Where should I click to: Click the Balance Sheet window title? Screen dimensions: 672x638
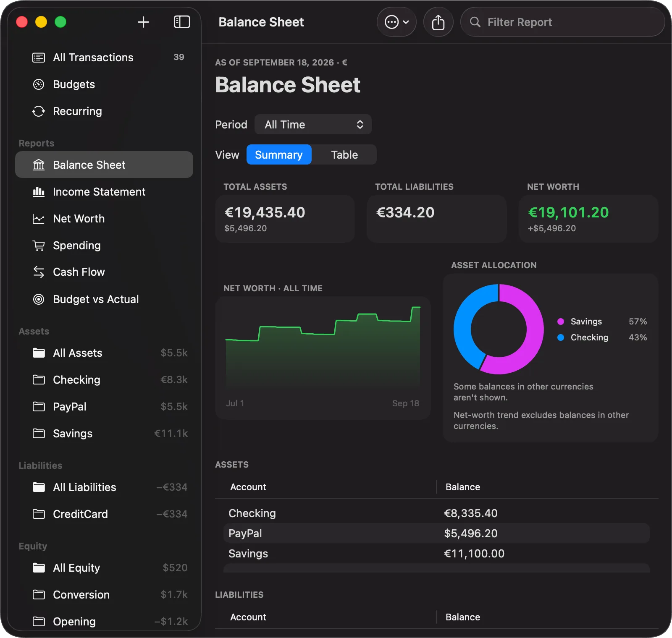261,22
